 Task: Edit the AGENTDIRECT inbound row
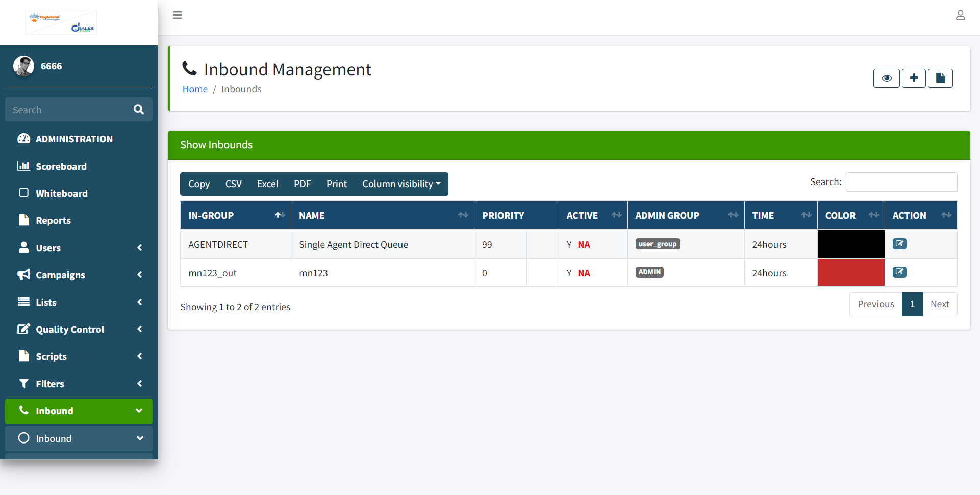tap(899, 244)
